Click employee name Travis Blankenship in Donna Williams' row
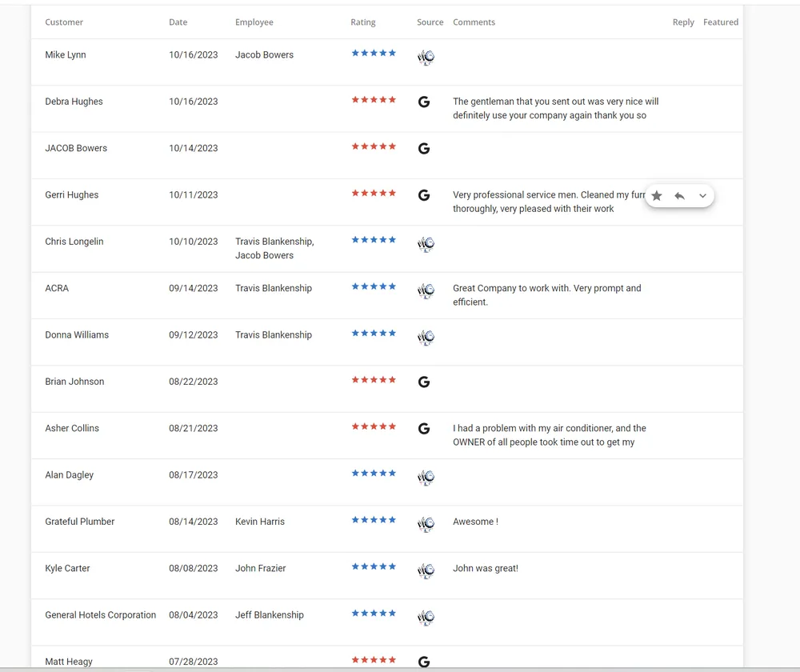 [x=273, y=335]
